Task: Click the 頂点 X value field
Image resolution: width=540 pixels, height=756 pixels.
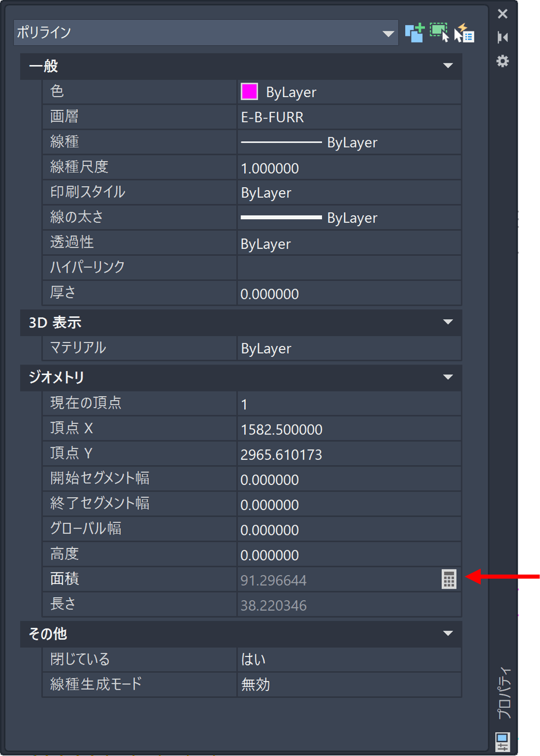Action: coord(349,430)
